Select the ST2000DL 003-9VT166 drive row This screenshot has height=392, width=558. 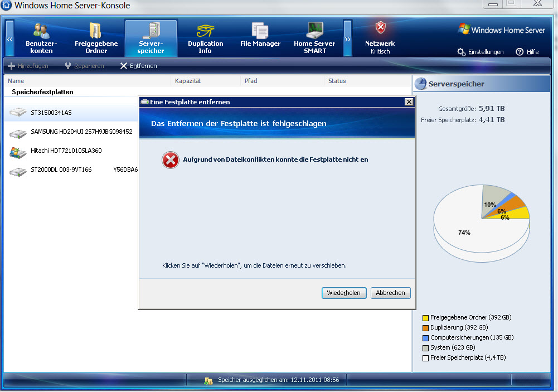[71, 170]
